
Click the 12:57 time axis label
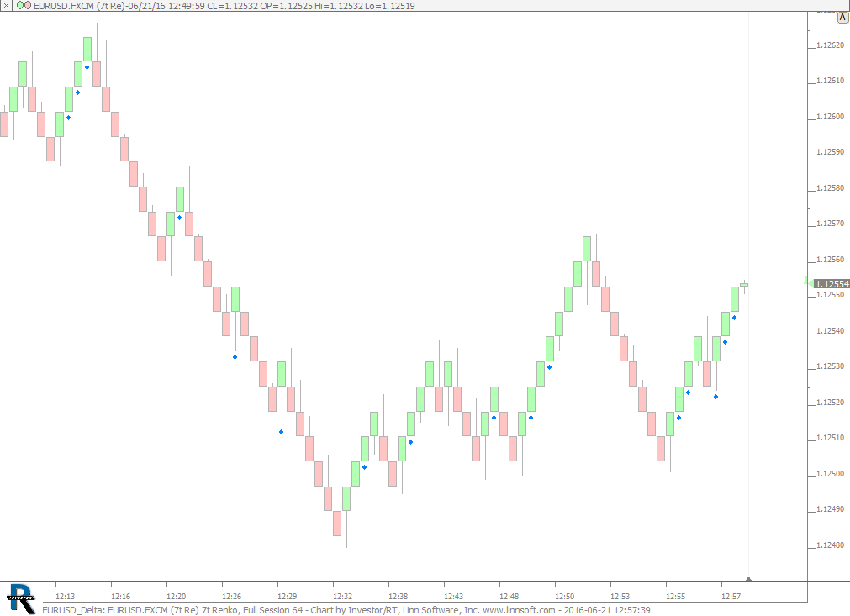coord(731,596)
